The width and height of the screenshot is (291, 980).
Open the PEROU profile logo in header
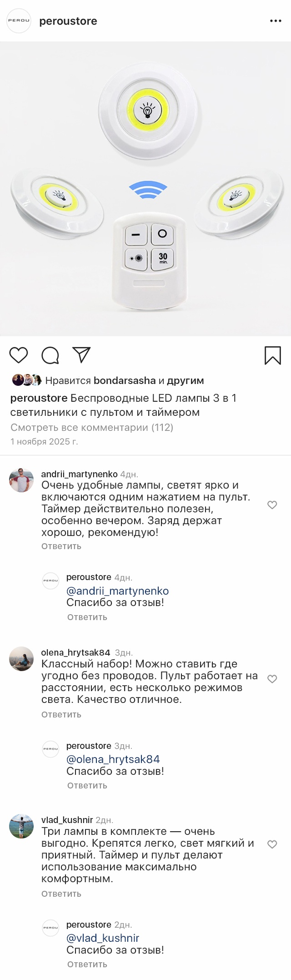click(19, 21)
